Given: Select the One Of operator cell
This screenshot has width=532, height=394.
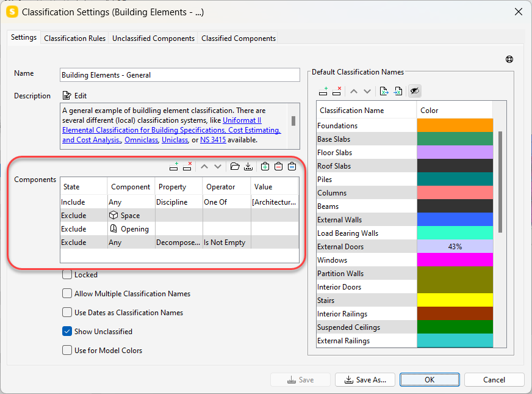Looking at the screenshot, I should pos(226,202).
